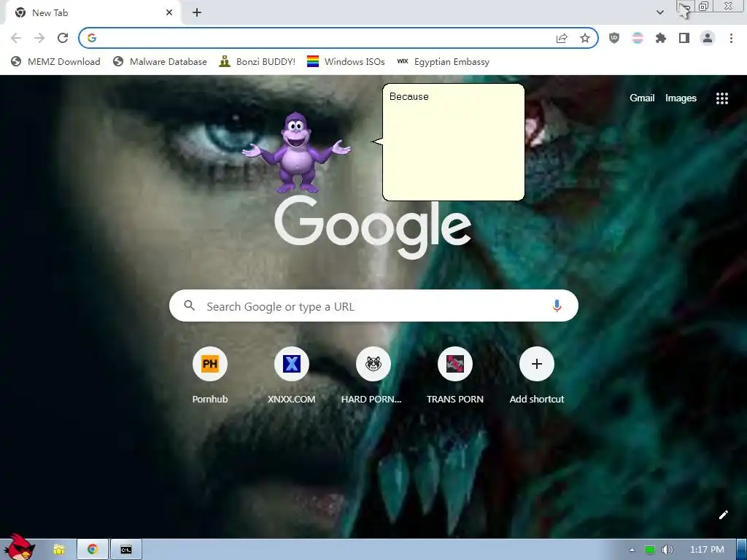
Task: Click the Add shortcut plus button
Action: coord(536,364)
